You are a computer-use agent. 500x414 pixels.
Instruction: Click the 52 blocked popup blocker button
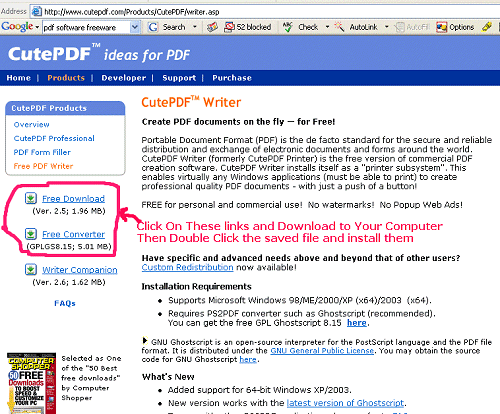(248, 27)
